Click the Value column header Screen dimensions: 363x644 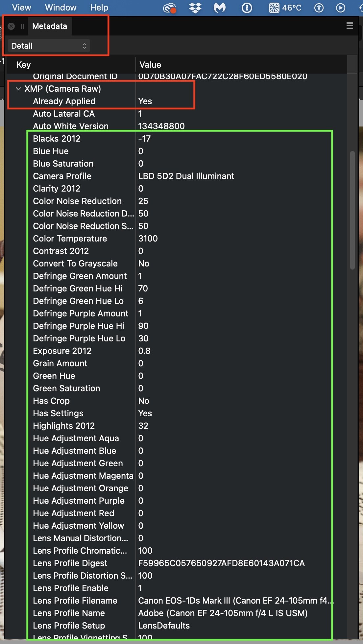150,65
